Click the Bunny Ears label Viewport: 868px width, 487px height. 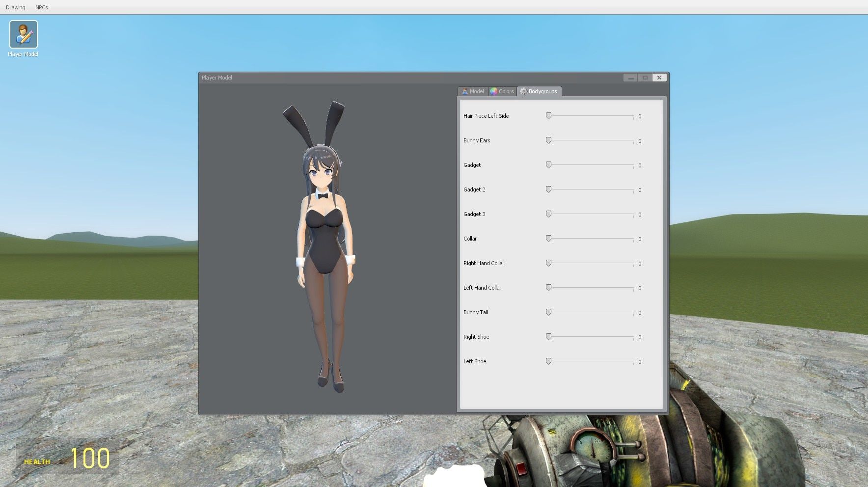click(477, 140)
